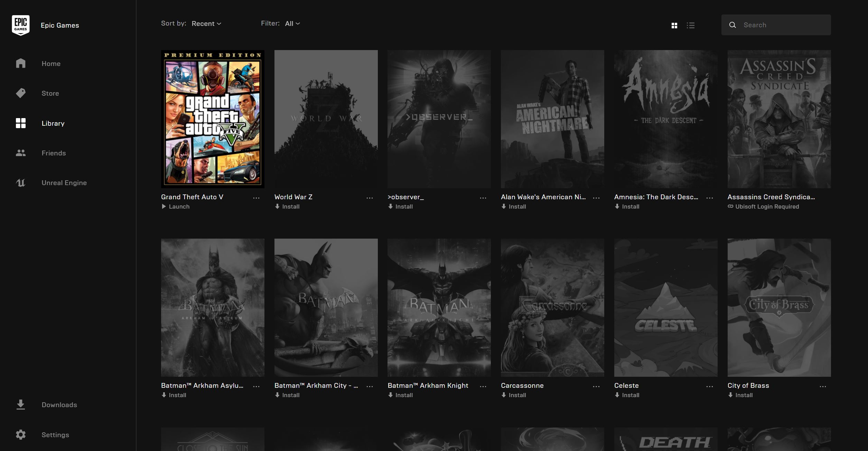Go to the Store section
This screenshot has width=868, height=451.
pos(50,93)
